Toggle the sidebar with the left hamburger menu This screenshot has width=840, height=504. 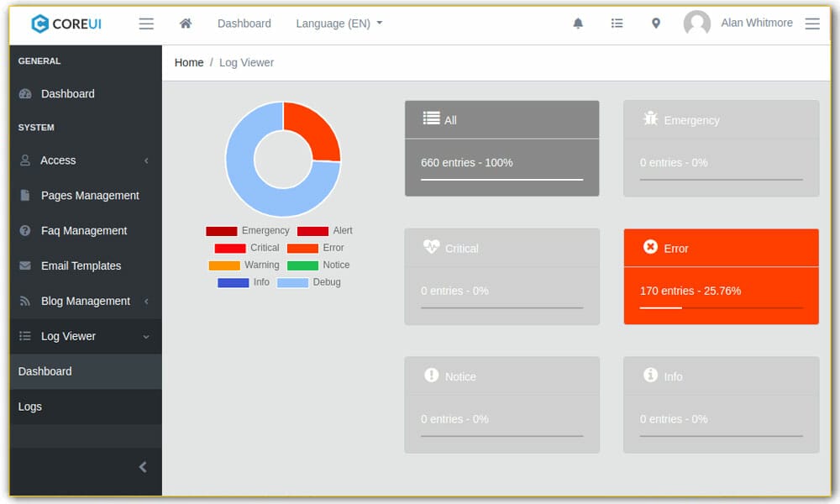[x=145, y=23]
